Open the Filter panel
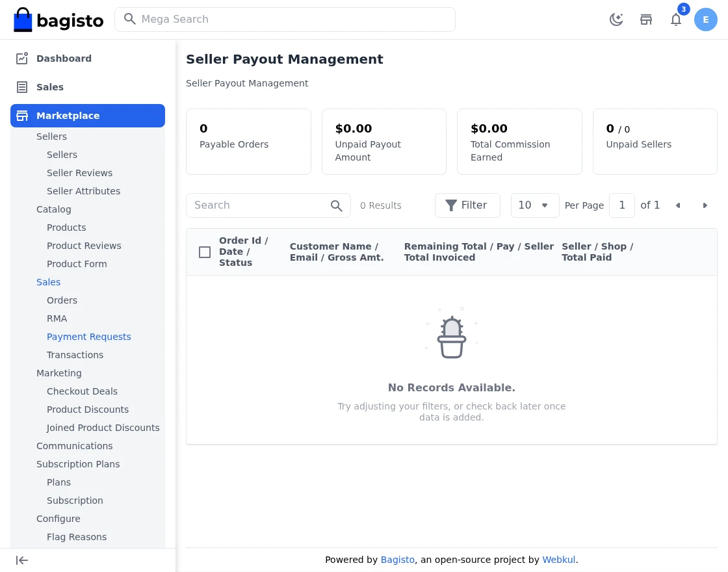Viewport: 728px width, 572px height. pyautogui.click(x=467, y=205)
